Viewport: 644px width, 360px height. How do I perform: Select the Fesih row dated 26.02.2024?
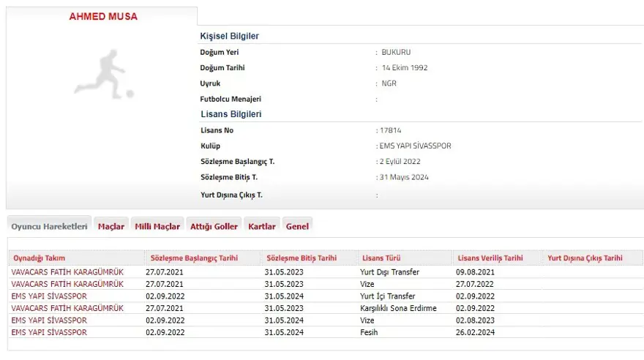[x=371, y=332]
